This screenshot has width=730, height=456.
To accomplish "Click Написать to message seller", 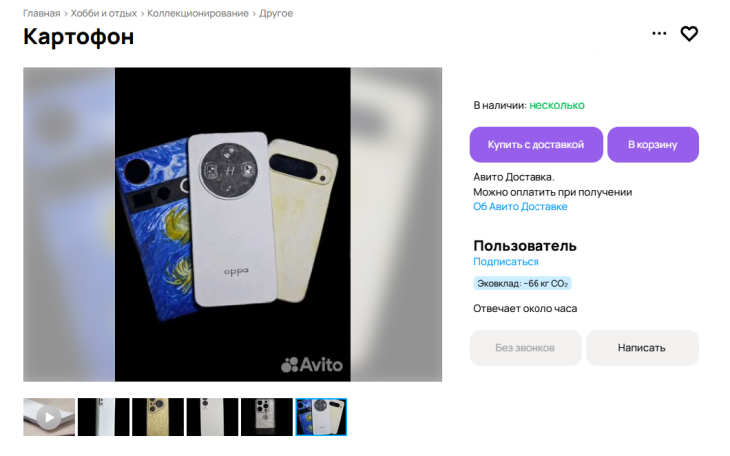I will point(642,347).
